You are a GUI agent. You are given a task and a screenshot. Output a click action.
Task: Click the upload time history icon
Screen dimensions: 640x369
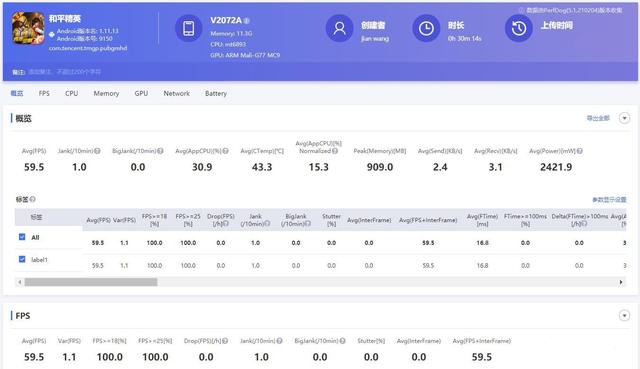pos(519,28)
